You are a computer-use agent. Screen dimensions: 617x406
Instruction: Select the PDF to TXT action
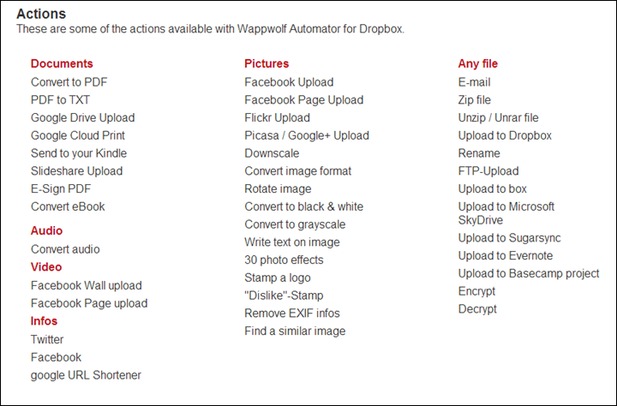(x=60, y=100)
